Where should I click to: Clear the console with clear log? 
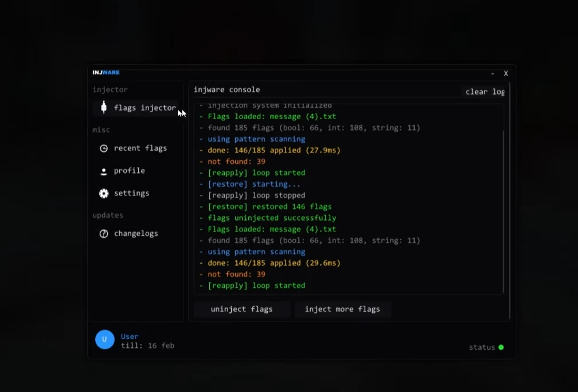[x=485, y=92]
